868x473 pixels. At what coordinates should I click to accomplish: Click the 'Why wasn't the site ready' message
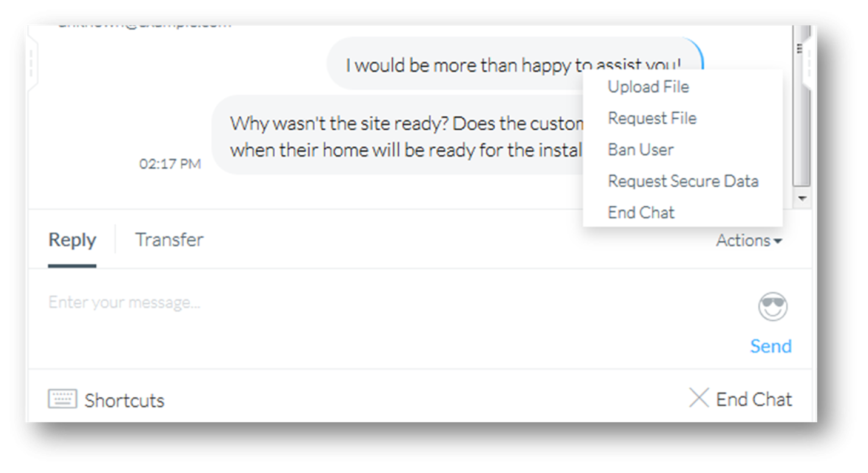click(x=400, y=136)
